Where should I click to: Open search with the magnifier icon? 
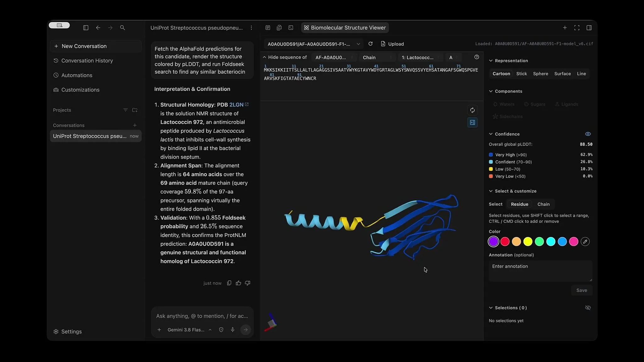[123, 28]
